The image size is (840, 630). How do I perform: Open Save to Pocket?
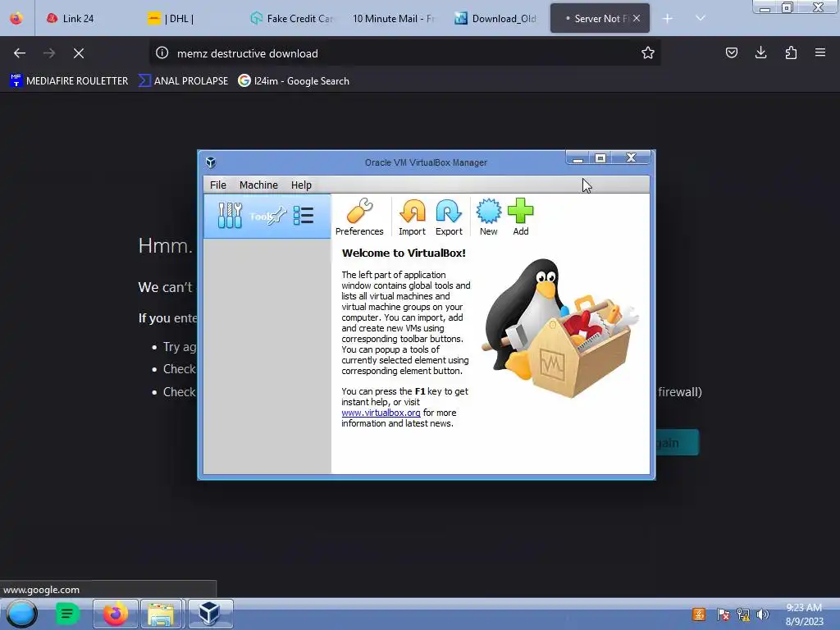coord(731,52)
